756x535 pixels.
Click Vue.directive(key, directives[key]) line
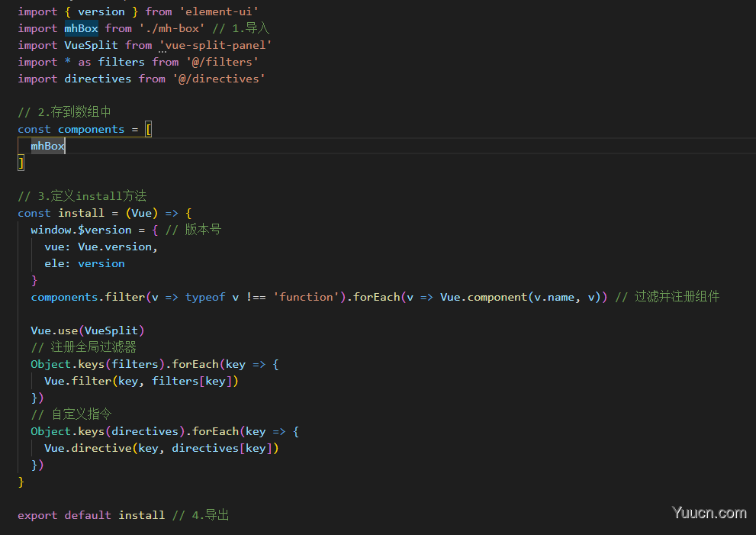(162, 448)
